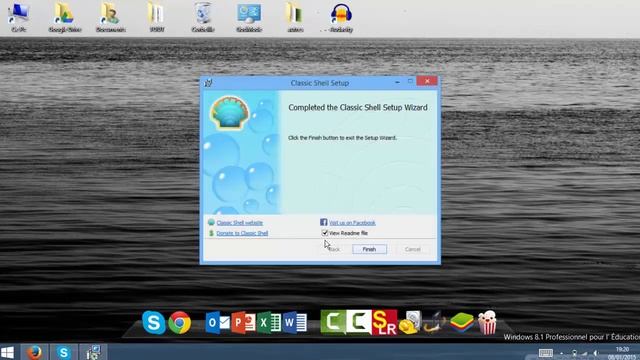Open the Classic Shell website link
This screenshot has width=640, height=360.
pos(239,223)
